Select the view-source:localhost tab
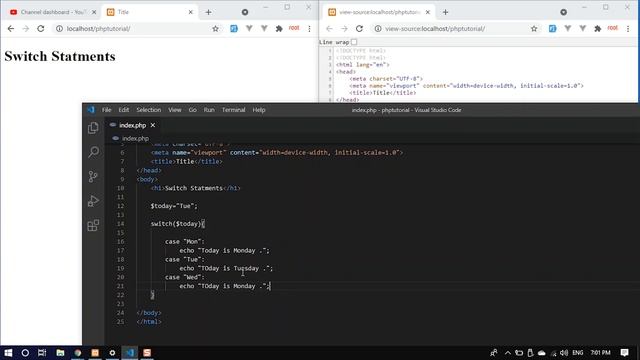 coord(380,12)
